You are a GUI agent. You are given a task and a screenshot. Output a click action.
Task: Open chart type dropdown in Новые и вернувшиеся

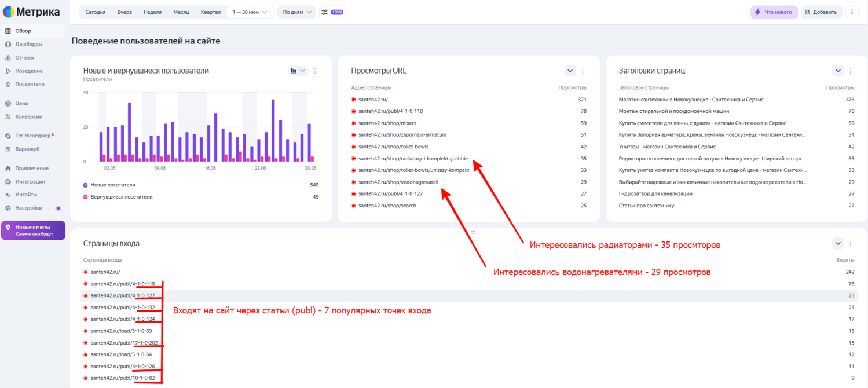pos(298,71)
